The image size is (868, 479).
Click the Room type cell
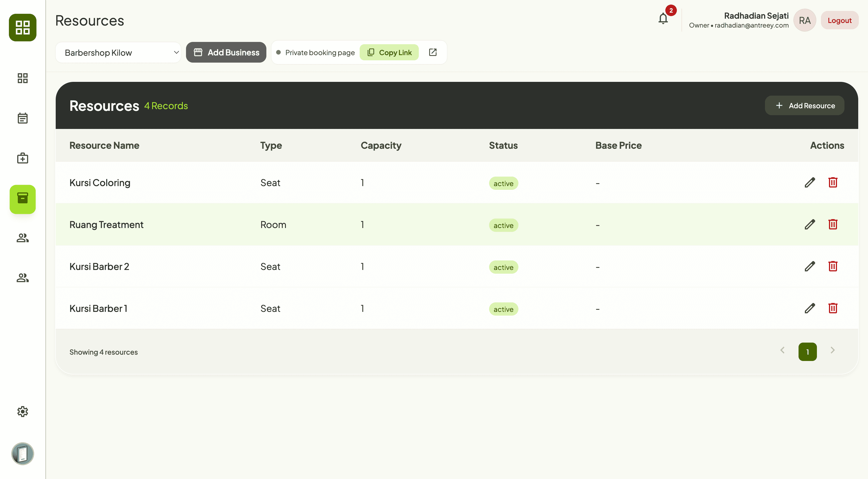click(273, 225)
